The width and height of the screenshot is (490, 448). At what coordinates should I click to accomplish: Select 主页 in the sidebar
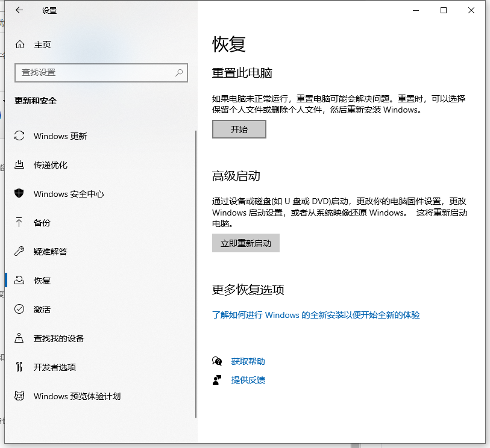pyautogui.click(x=42, y=45)
